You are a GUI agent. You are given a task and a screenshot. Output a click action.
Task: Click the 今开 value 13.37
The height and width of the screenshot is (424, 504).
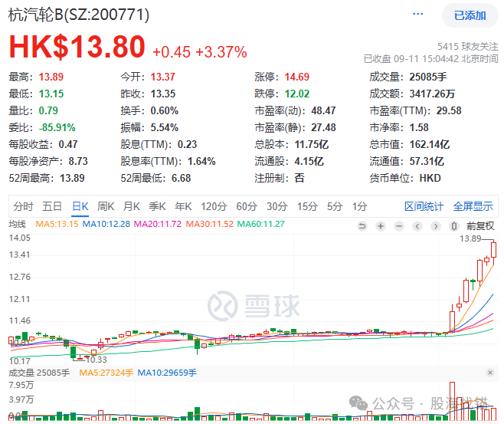[x=163, y=77]
